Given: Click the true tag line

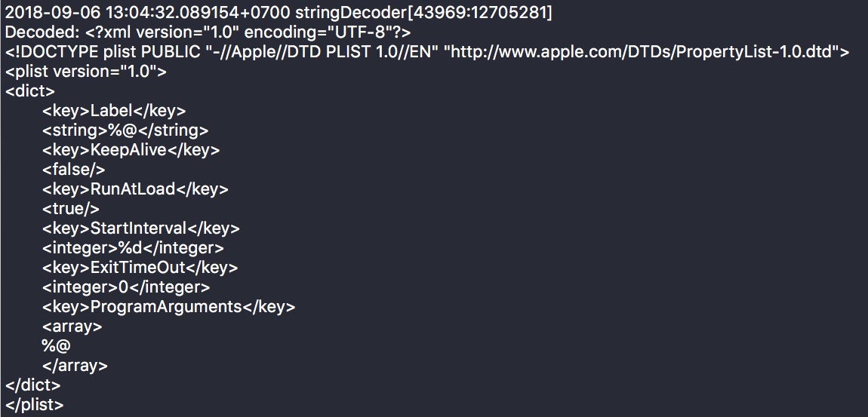Looking at the screenshot, I should click(71, 209).
